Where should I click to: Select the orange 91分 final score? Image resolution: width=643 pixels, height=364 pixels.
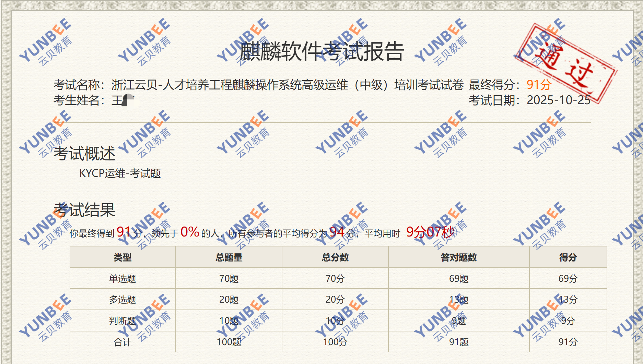click(x=539, y=85)
